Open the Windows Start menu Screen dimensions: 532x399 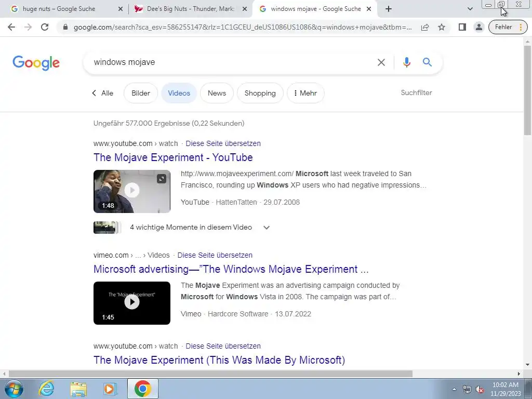pos(14,389)
